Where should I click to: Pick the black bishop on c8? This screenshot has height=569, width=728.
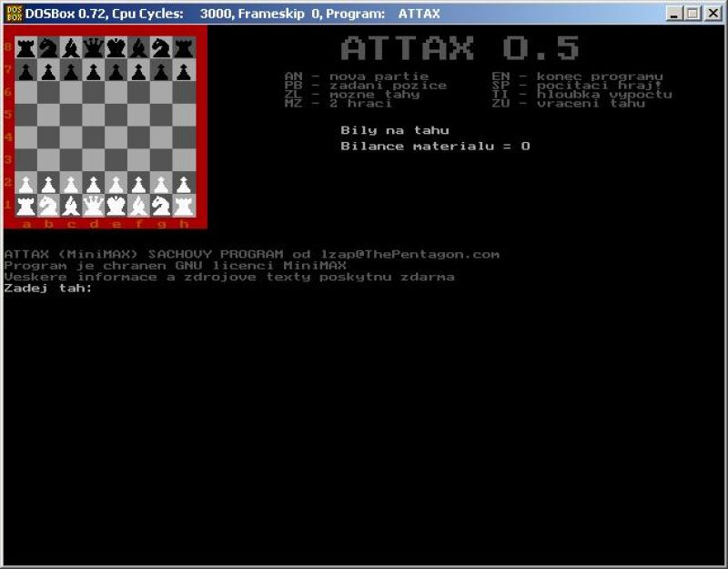point(71,48)
